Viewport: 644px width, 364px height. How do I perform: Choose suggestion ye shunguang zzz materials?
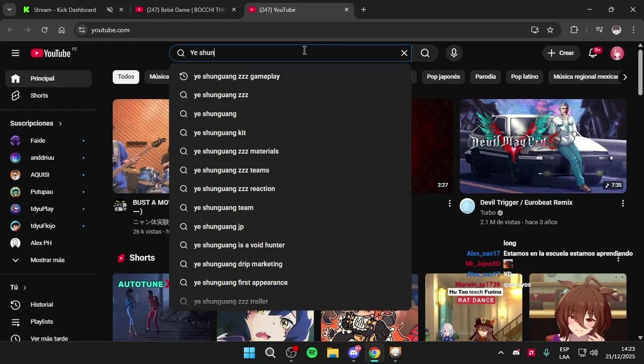(290, 151)
